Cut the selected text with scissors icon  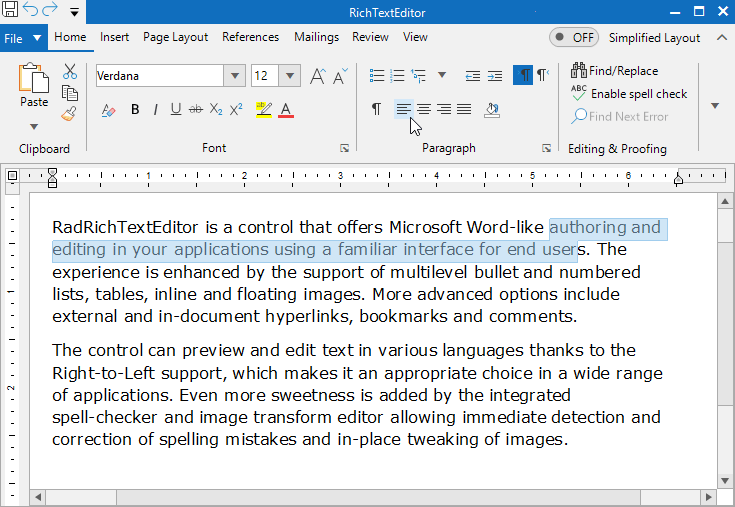click(x=70, y=72)
